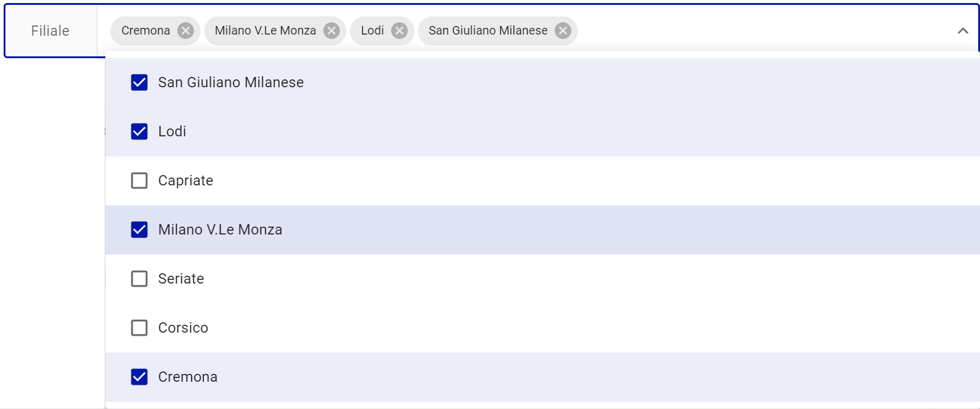The height and width of the screenshot is (409, 980).
Task: Click the Cremona chip label
Action: (x=145, y=31)
